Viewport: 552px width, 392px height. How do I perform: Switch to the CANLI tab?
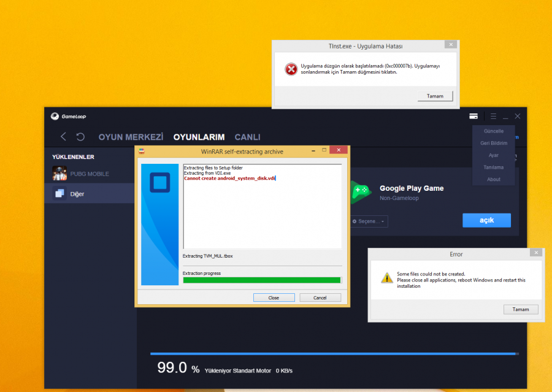[248, 137]
